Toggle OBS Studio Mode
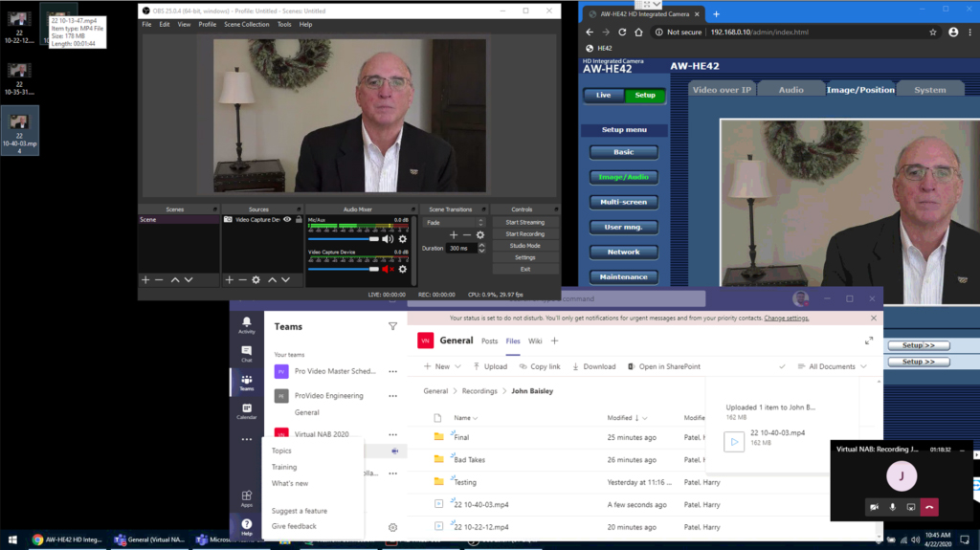Viewport: 980px width, 550px height. [525, 246]
